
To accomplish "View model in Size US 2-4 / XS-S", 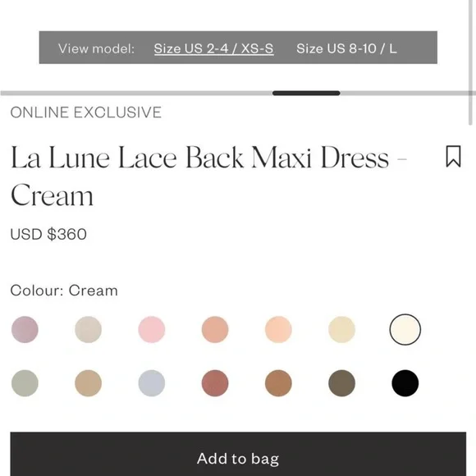I will click(213, 48).
